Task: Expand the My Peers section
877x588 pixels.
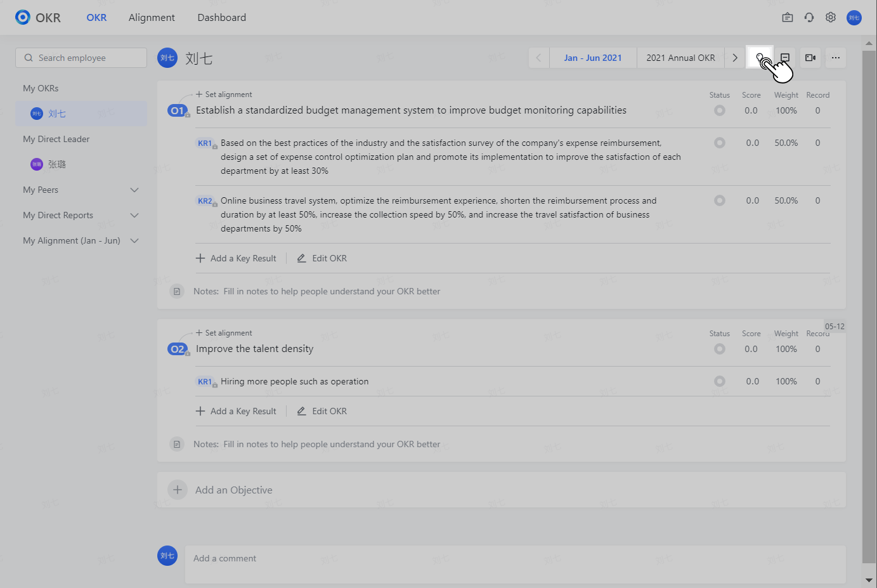Action: click(x=134, y=190)
